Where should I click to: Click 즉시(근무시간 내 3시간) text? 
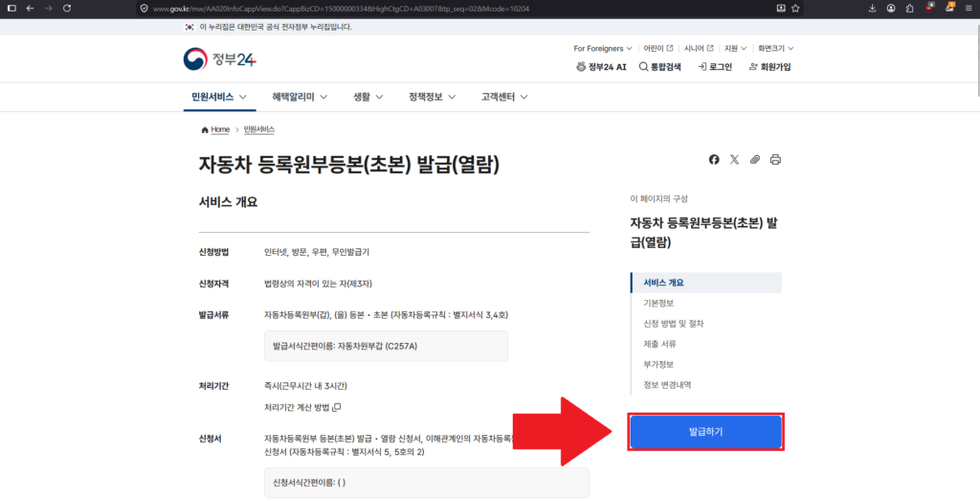[305, 386]
